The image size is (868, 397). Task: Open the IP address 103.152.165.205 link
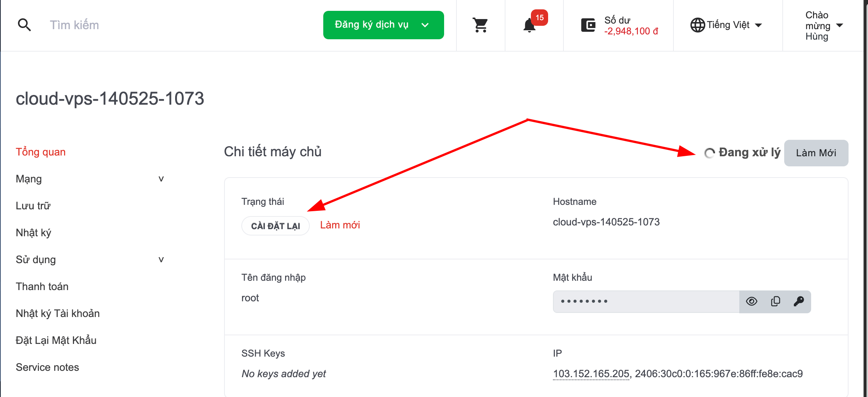point(590,373)
